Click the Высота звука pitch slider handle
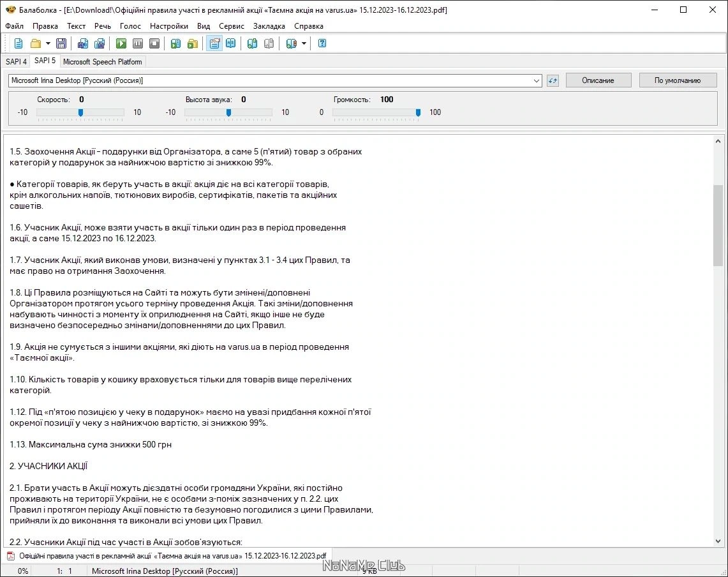Viewport: 728px width, 577px height. [x=228, y=112]
